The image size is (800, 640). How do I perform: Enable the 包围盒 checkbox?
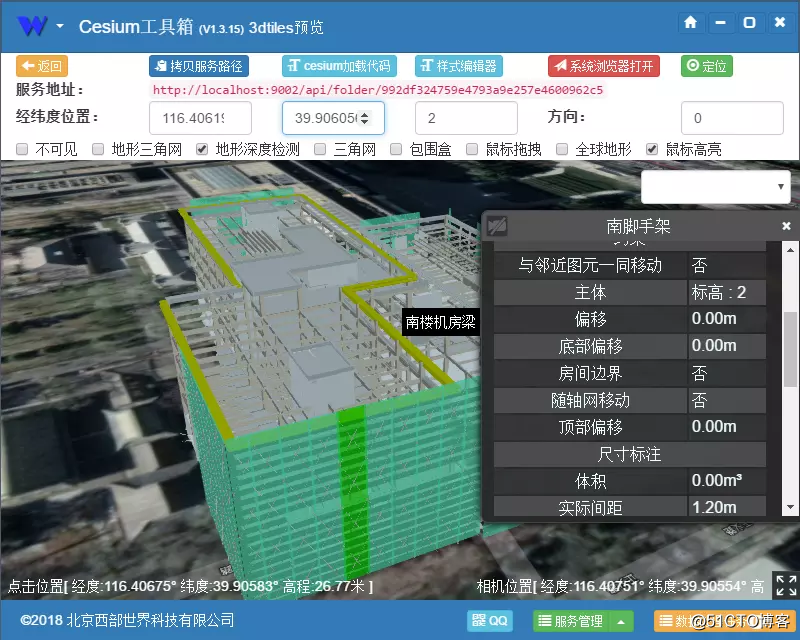tap(396, 149)
